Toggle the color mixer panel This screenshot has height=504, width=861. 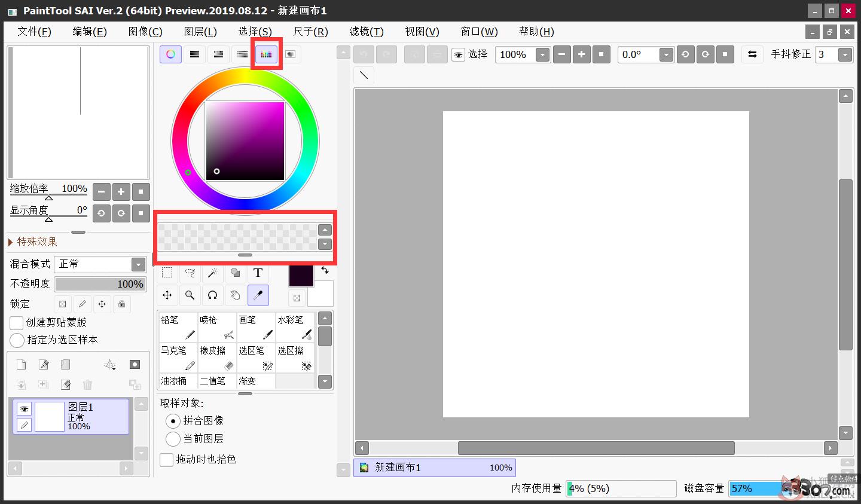(x=242, y=54)
